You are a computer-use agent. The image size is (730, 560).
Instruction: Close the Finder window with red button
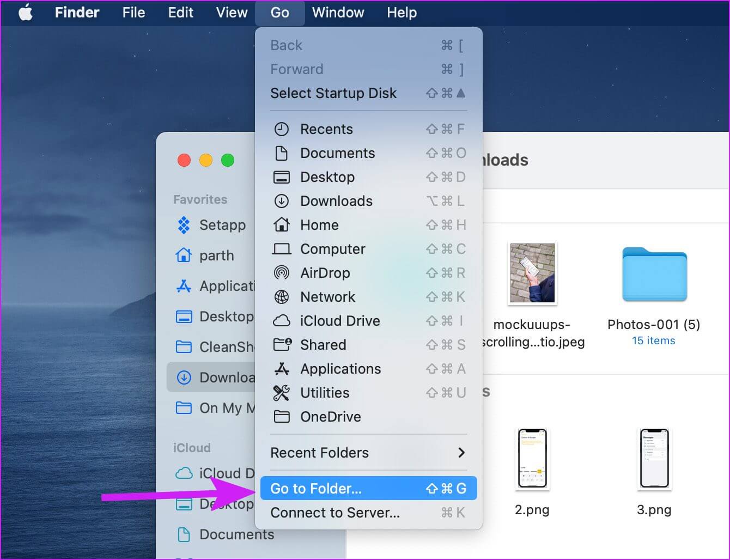184,160
